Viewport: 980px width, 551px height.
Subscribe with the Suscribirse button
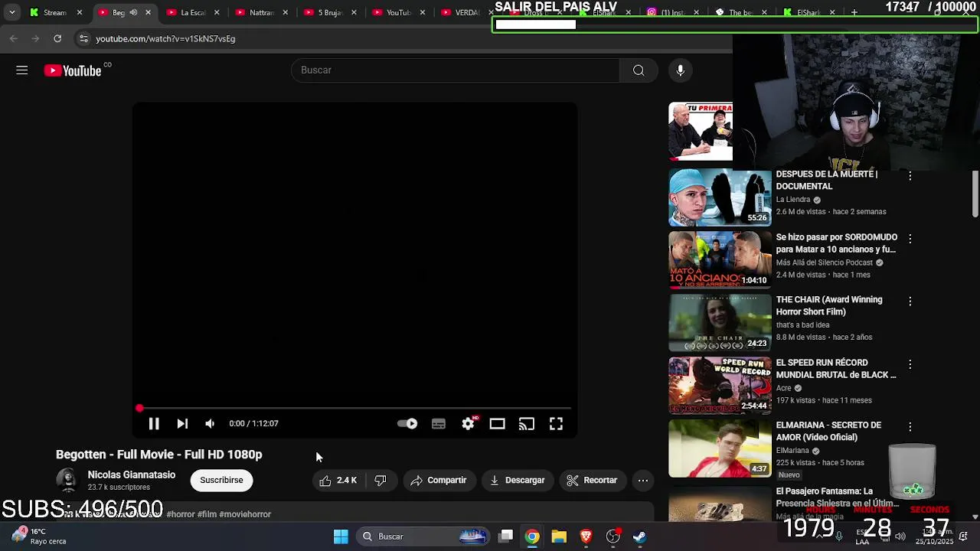tap(221, 480)
